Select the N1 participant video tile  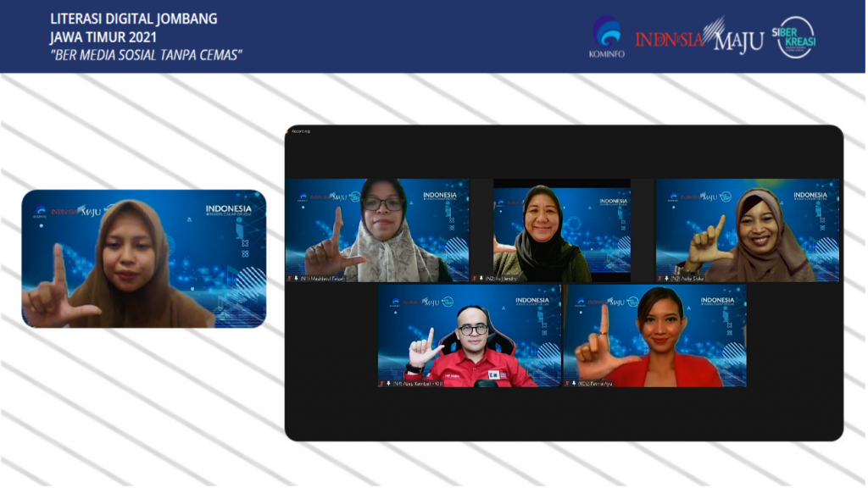point(377,230)
